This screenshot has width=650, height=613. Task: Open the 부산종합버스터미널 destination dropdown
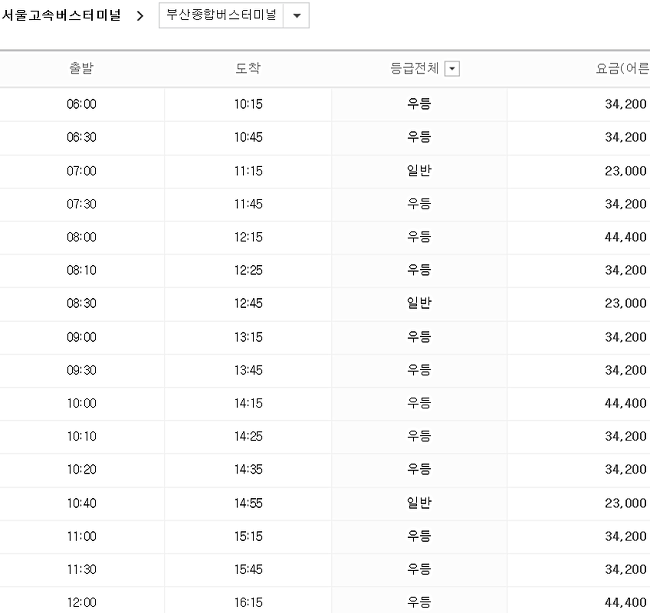tap(234, 15)
